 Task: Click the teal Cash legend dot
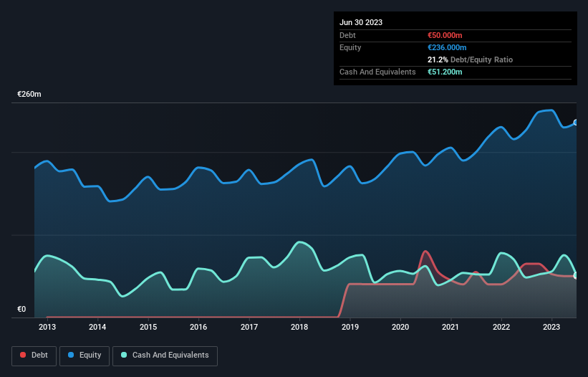(125, 355)
